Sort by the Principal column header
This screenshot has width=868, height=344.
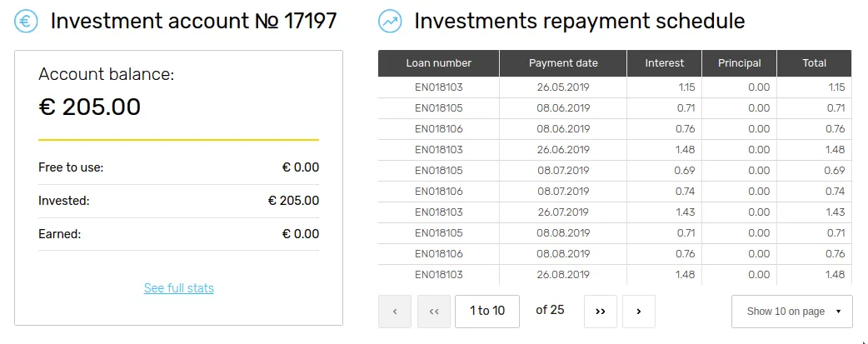click(739, 63)
